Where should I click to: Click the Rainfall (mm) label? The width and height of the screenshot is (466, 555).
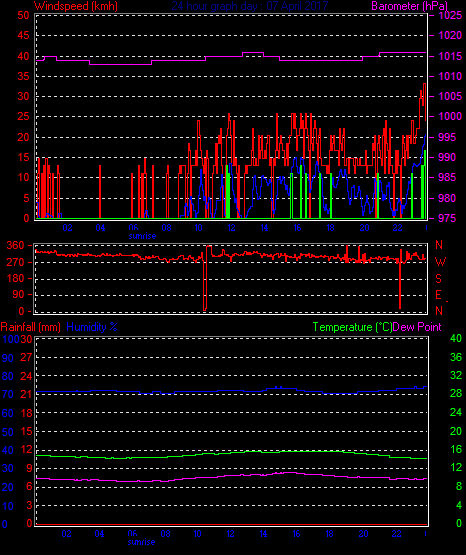[31, 327]
